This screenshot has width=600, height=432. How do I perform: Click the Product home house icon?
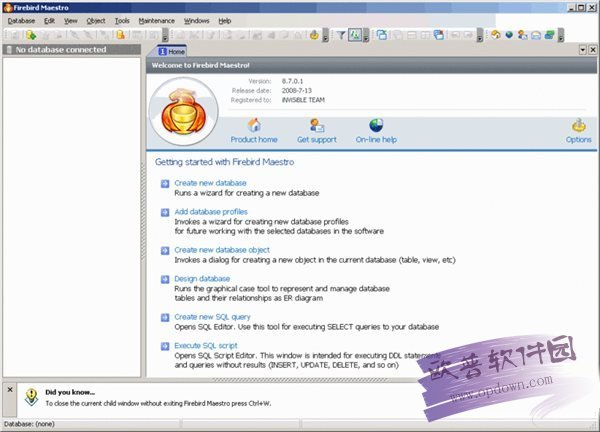[x=254, y=125]
